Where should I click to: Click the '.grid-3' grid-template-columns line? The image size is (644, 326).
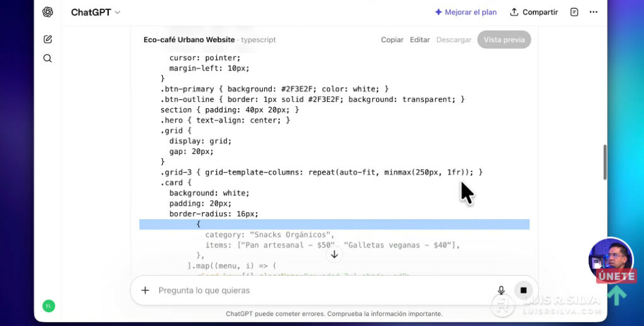(321, 172)
